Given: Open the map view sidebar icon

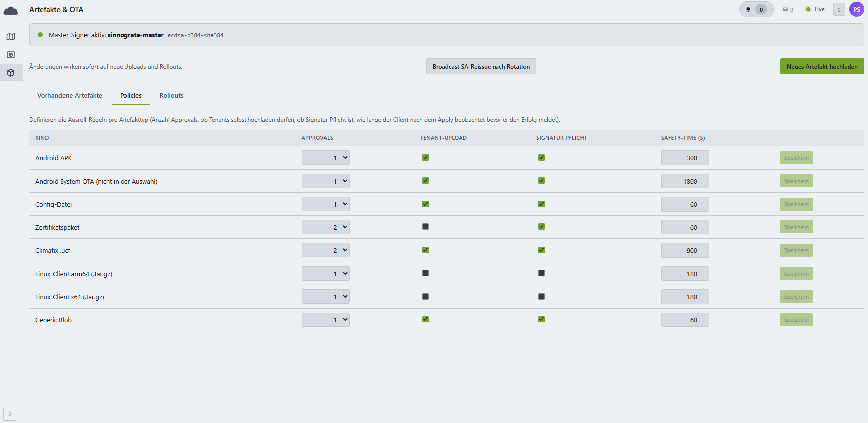Looking at the screenshot, I should (11, 37).
